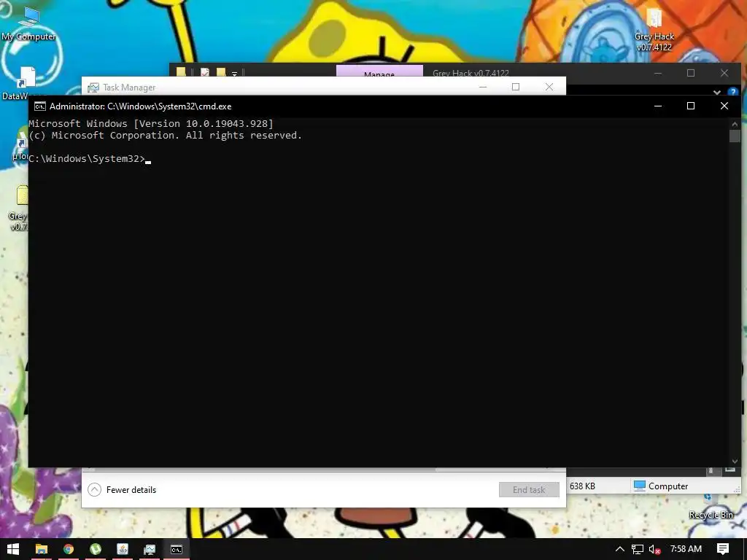
Task: Switch to Task Manager on taskbar
Action: click(150, 549)
